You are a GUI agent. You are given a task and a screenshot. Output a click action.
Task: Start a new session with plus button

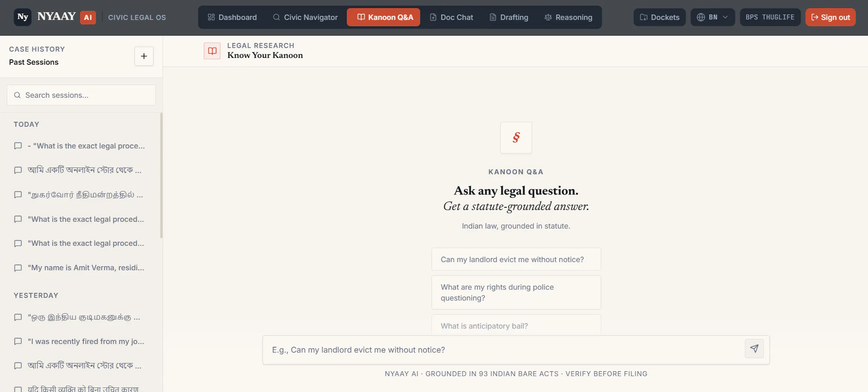(x=144, y=56)
